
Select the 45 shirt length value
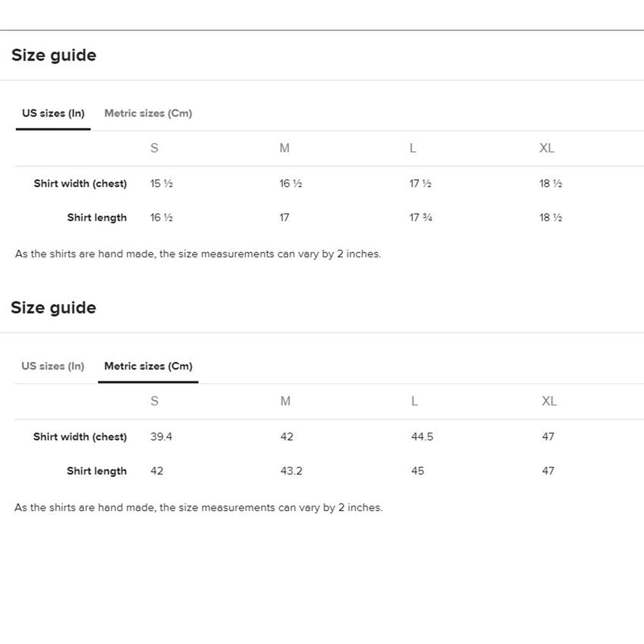click(417, 471)
